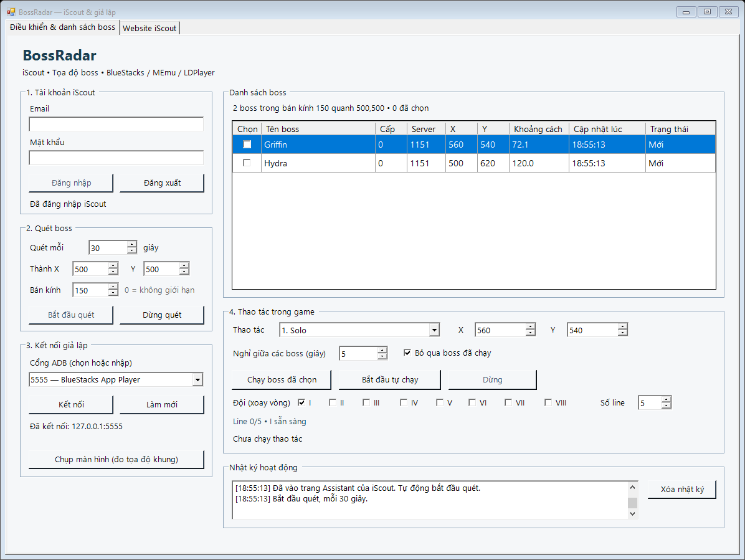The height and width of the screenshot is (560, 745).
Task: Enable team III checkbox
Action: pyautogui.click(x=366, y=402)
